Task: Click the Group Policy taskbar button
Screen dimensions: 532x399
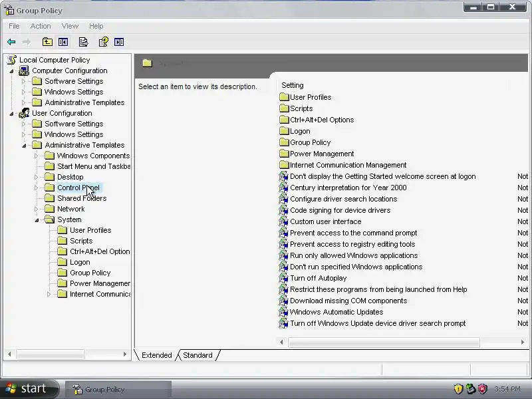Action: 118,390
